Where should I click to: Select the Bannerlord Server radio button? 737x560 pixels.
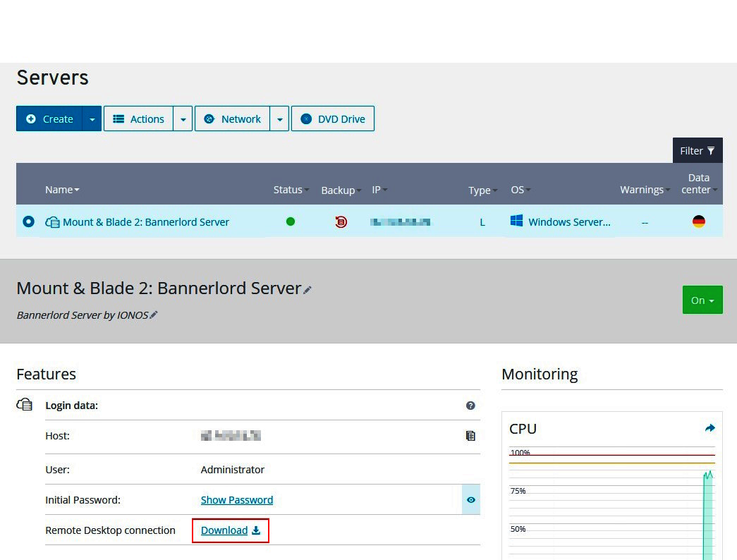click(x=28, y=221)
